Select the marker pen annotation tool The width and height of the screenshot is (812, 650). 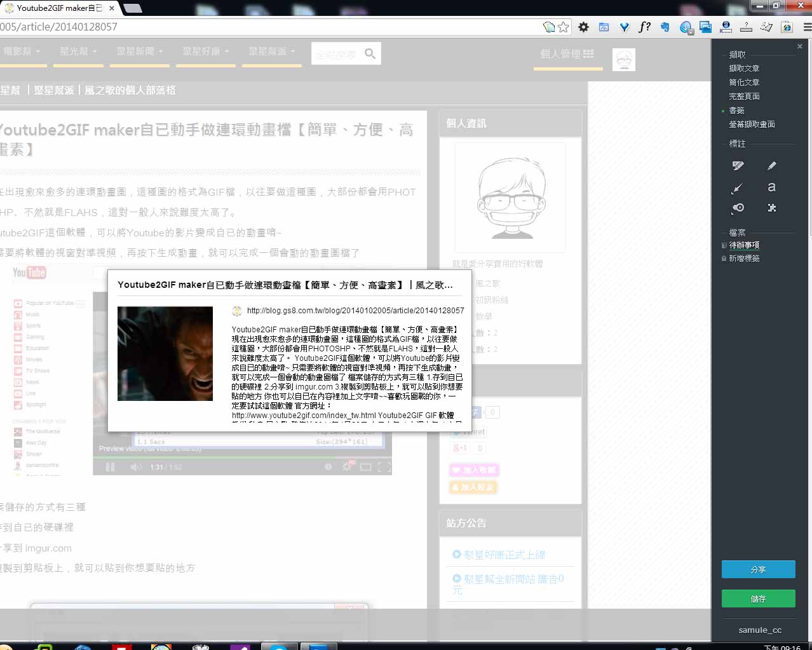click(x=772, y=166)
